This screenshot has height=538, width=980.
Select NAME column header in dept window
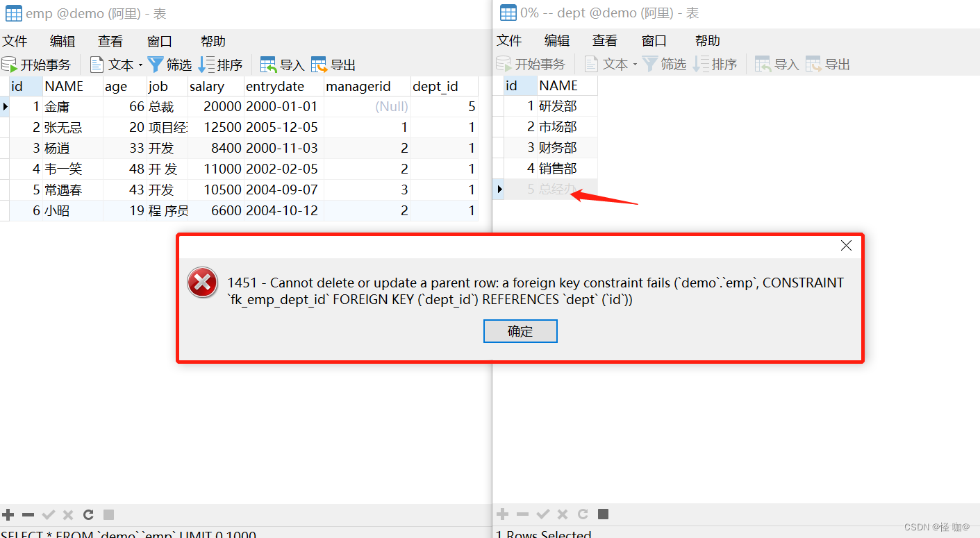click(x=567, y=85)
